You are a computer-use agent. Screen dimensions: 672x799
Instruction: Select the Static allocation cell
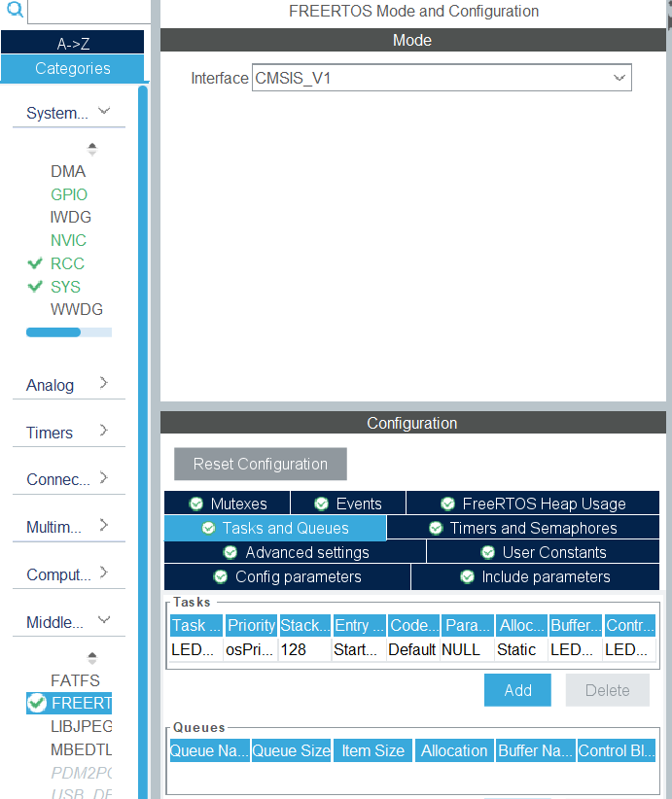point(521,649)
